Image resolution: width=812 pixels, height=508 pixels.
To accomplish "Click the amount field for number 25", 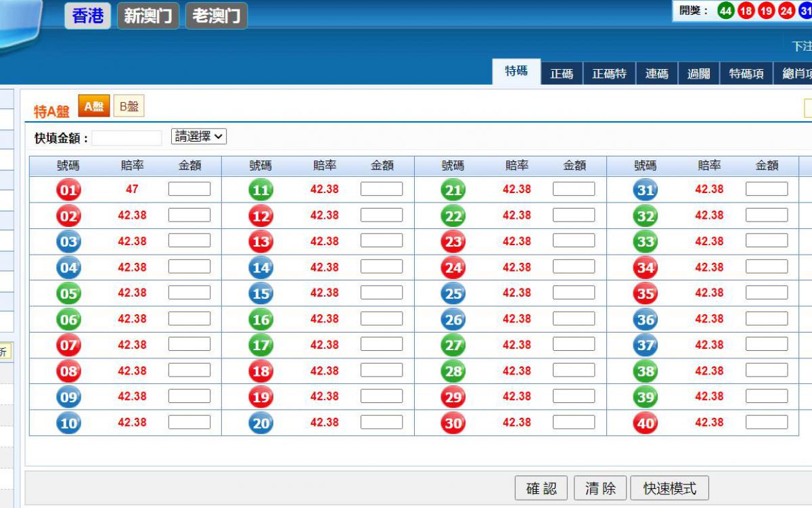I will (x=574, y=293).
